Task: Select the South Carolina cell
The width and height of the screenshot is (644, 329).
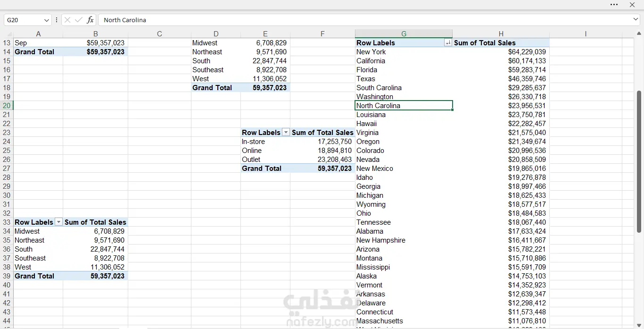Action: 404,88
